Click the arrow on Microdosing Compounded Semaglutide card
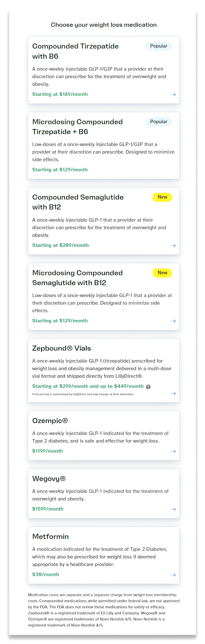The height and width of the screenshot is (644, 205). pyautogui.click(x=174, y=321)
